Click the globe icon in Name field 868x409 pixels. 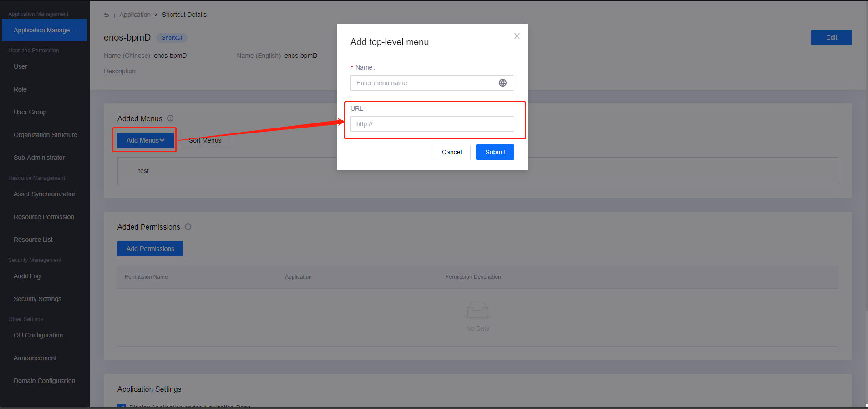click(x=503, y=83)
